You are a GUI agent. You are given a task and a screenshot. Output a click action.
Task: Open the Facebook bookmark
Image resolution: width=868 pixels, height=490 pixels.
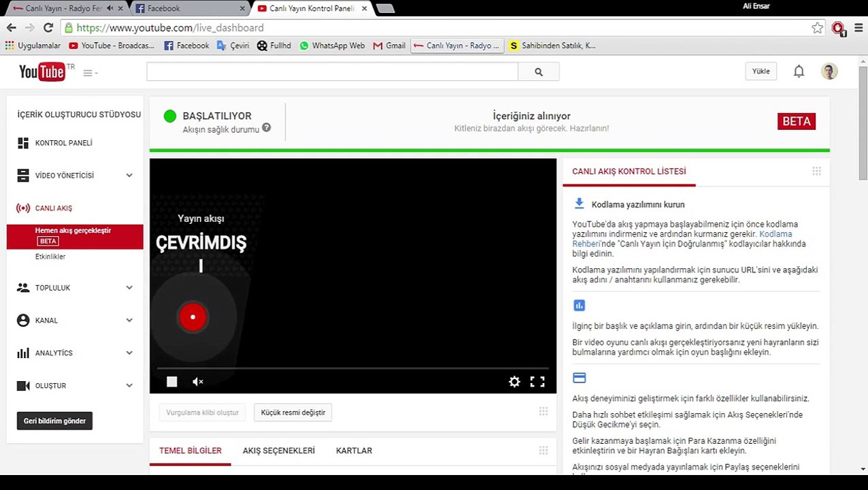186,46
